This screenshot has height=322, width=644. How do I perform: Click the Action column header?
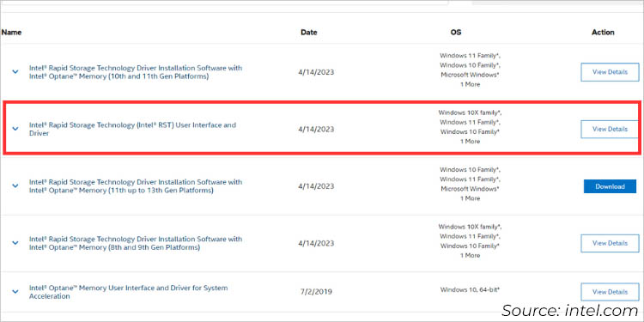[x=603, y=33]
